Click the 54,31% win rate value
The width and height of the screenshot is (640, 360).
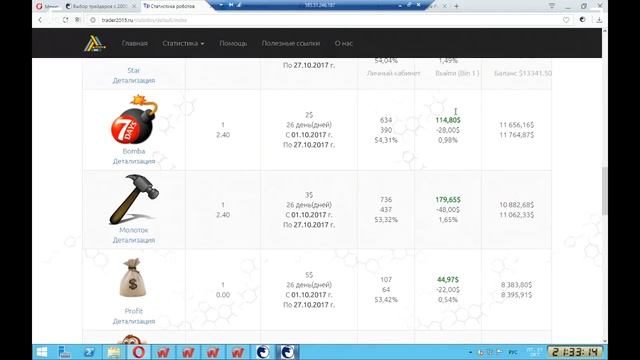click(386, 140)
